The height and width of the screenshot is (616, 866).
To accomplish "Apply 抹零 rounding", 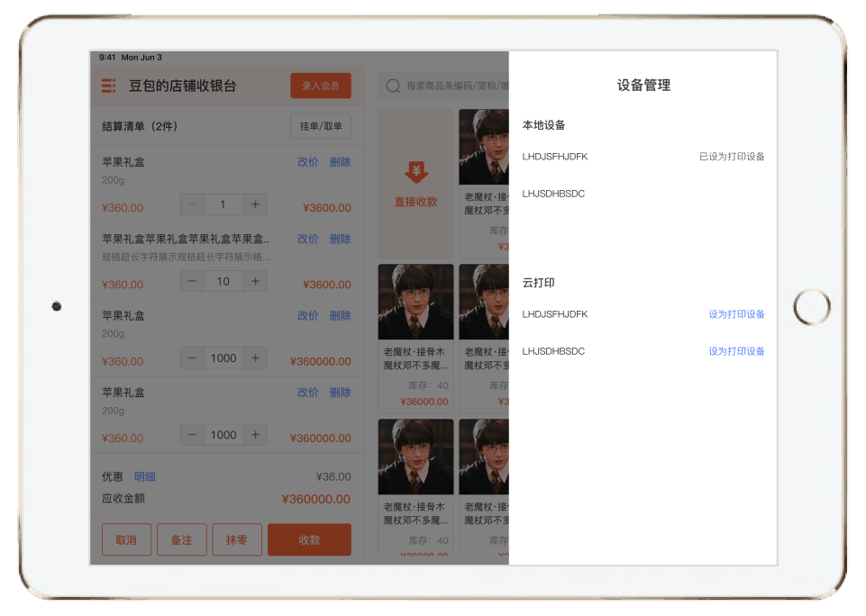I will click(237, 539).
